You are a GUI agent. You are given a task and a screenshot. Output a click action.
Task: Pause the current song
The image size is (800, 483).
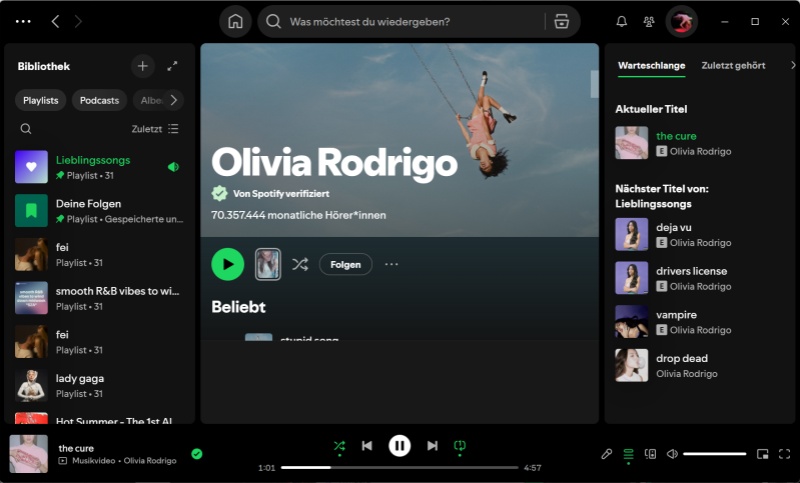(399, 446)
